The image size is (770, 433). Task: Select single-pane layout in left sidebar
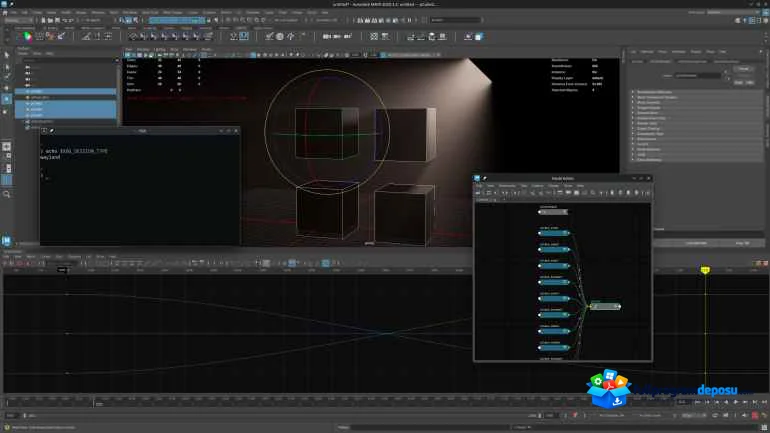[x=6, y=147]
